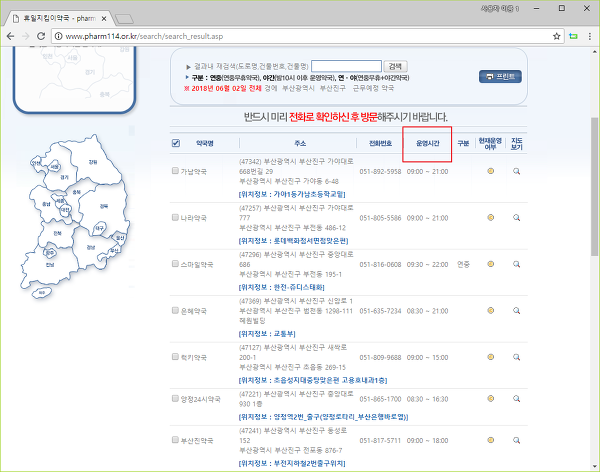600x472 pixels.
Task: Open location info link 롯데백화점서면점맞은편
Action: point(293,241)
